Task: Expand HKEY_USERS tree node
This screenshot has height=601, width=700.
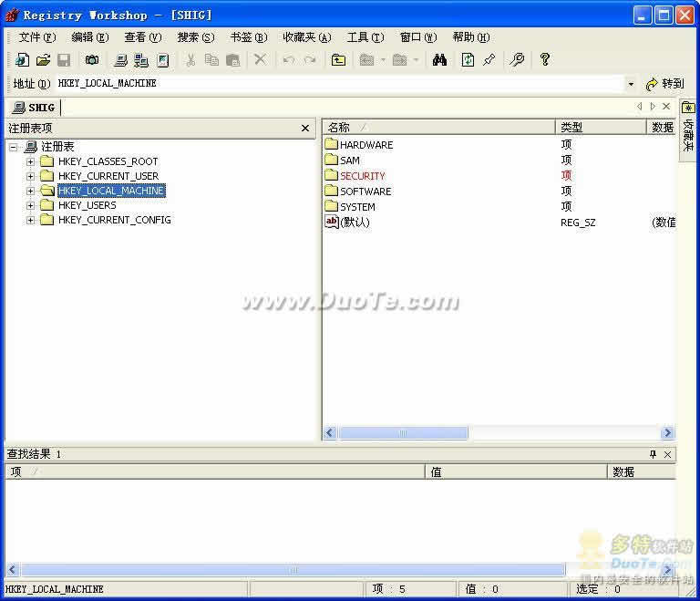Action: click(x=30, y=205)
